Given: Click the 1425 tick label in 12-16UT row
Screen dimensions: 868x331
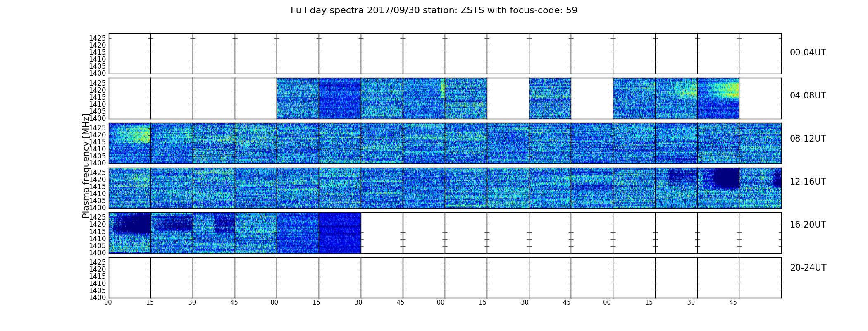Looking at the screenshot, I should tap(98, 173).
